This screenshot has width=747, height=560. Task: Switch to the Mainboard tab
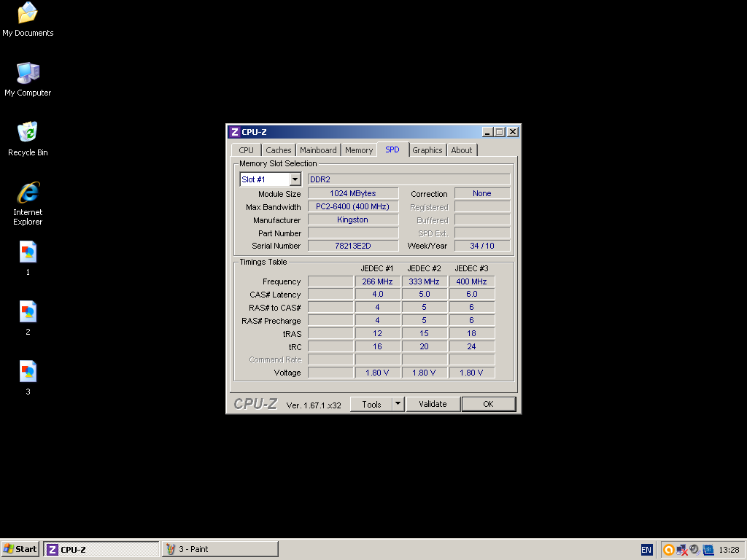318,150
